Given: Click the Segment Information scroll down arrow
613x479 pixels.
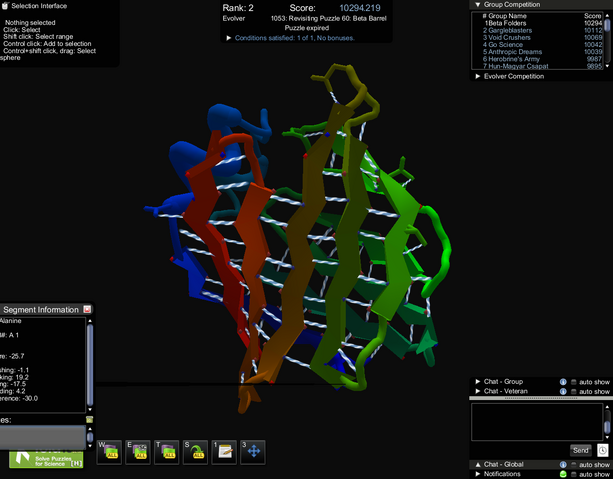Looking at the screenshot, I should click(x=90, y=409).
